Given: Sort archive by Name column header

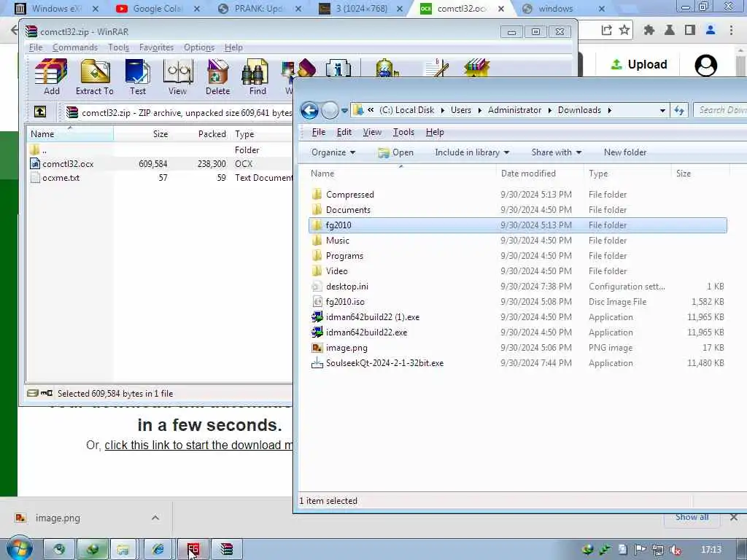Looking at the screenshot, I should point(70,134).
